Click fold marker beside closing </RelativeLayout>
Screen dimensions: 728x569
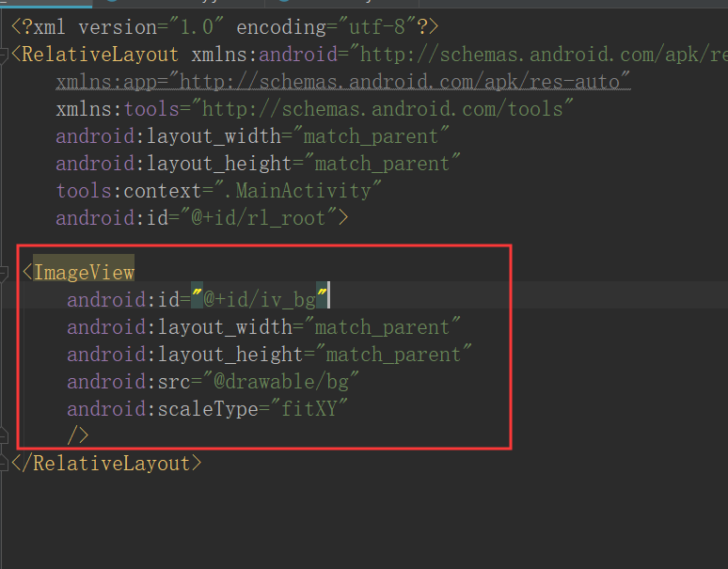pos(3,463)
